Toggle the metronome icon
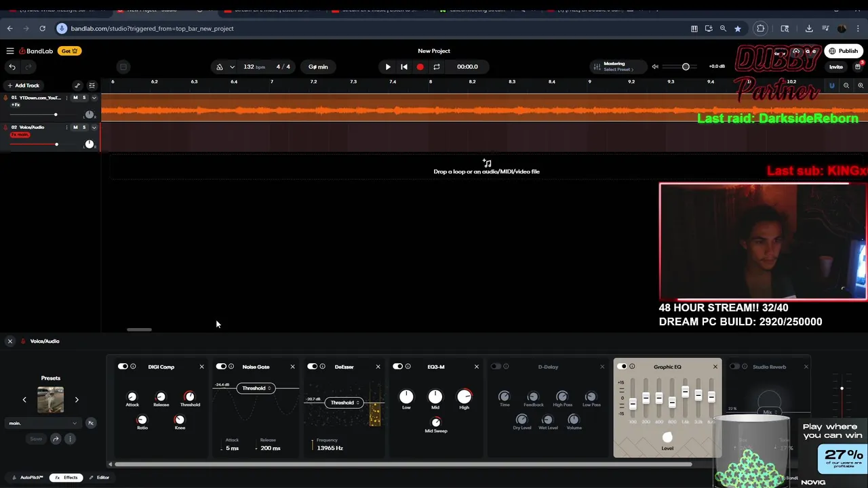Viewport: 868px width, 488px height. tap(219, 66)
